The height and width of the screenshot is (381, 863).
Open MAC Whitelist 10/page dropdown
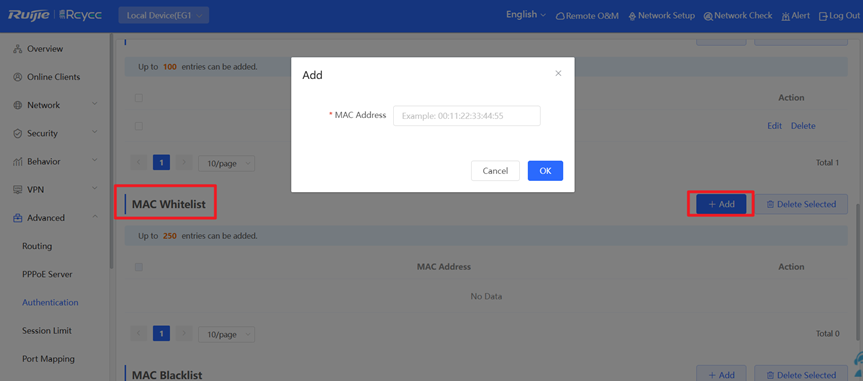(226, 334)
